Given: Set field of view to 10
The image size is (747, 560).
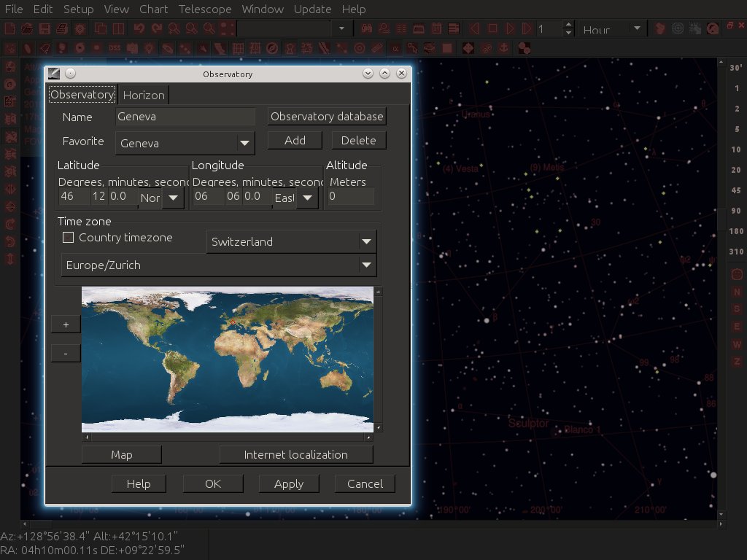Looking at the screenshot, I should [736, 149].
